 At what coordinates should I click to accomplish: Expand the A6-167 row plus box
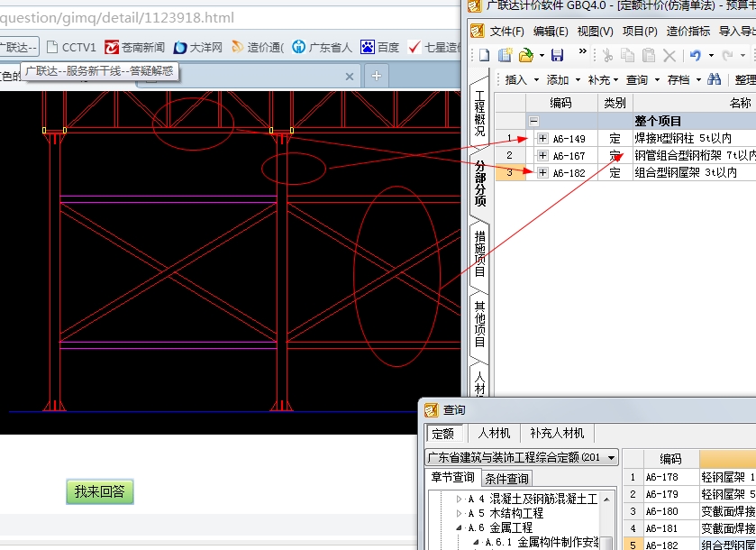pyautogui.click(x=542, y=155)
